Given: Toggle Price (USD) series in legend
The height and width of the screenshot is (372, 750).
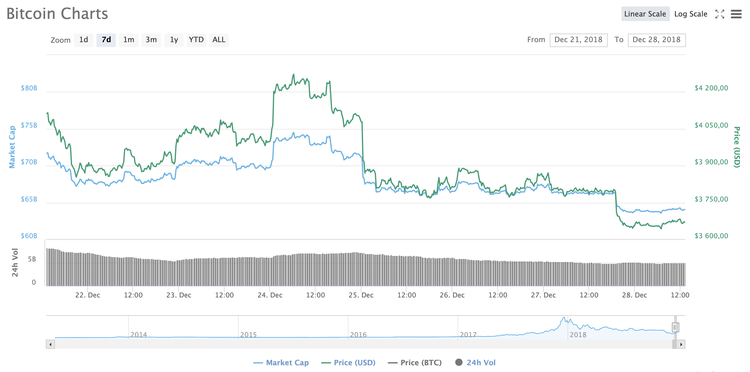Looking at the screenshot, I should pos(347,363).
